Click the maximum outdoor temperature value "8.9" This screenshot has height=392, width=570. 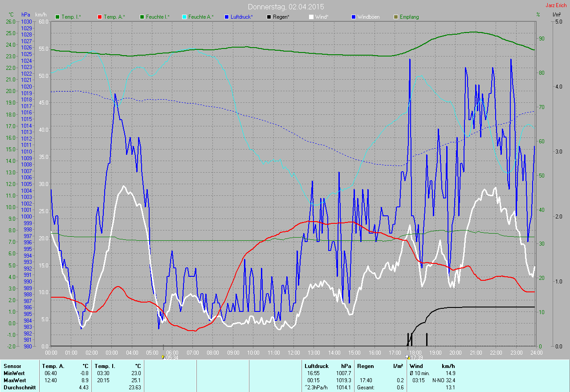[85, 380]
